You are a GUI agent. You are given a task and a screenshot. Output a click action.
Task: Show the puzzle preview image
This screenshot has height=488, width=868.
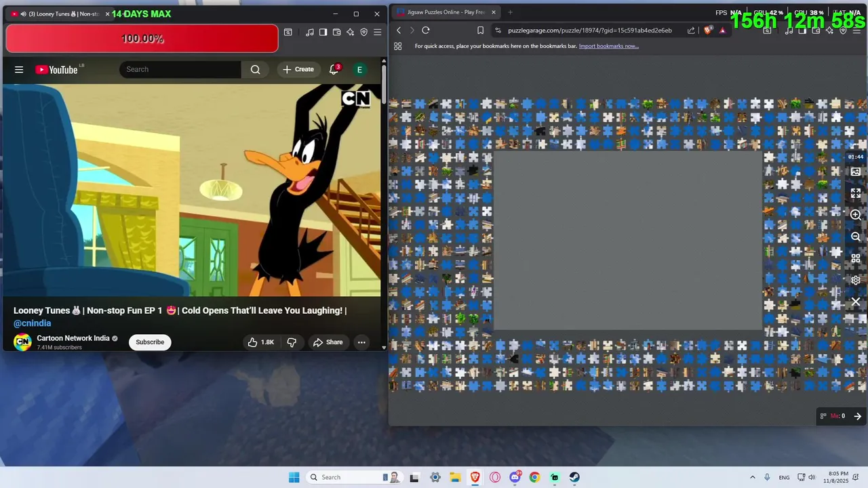click(x=856, y=171)
